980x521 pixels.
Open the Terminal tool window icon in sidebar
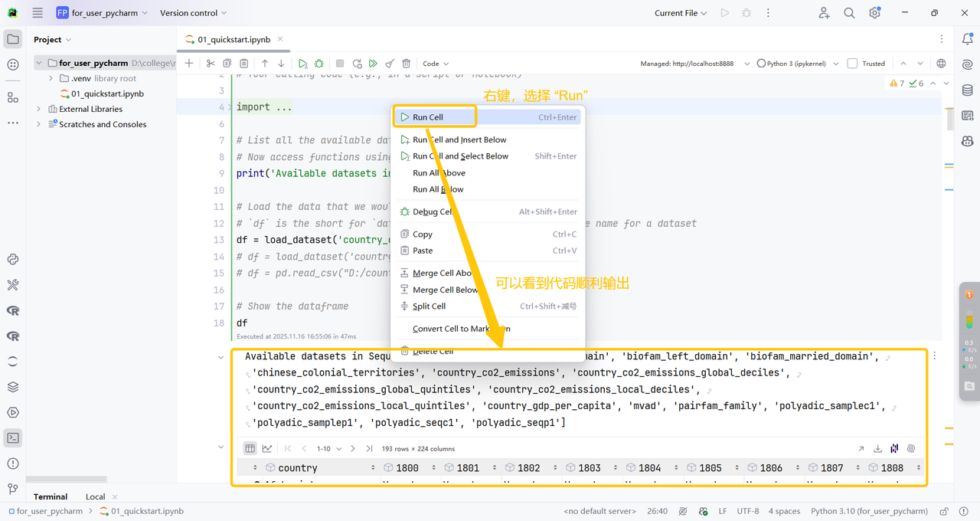(13, 438)
